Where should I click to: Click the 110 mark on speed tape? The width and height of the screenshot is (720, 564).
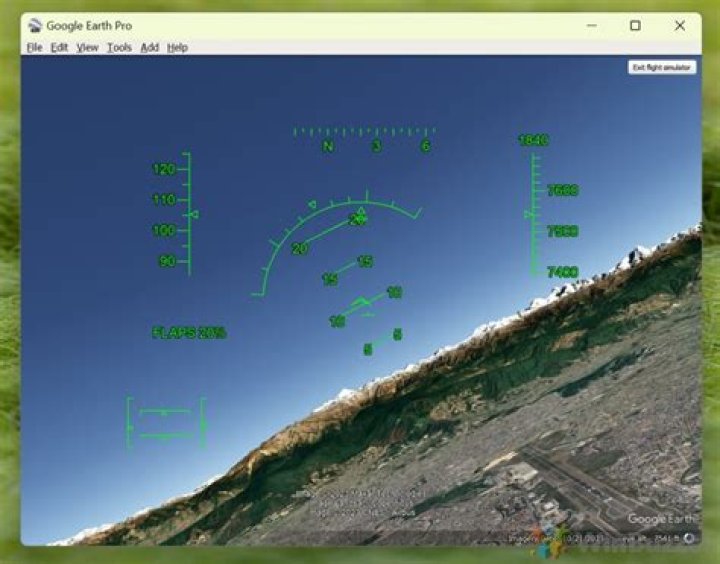click(163, 200)
